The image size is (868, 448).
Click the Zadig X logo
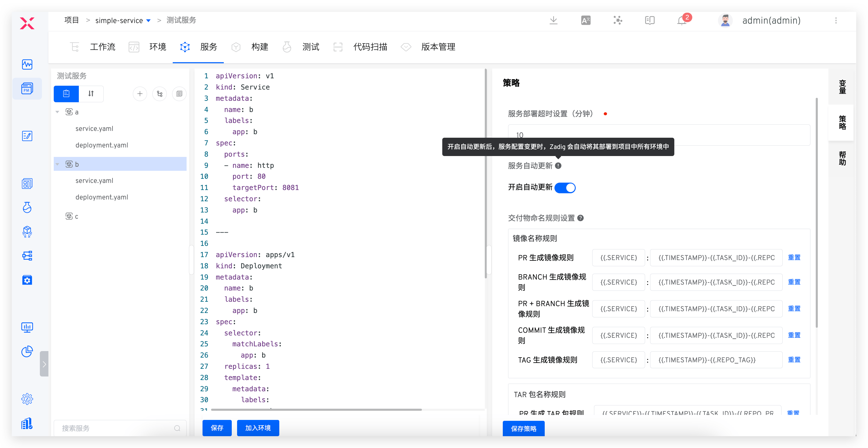(27, 23)
